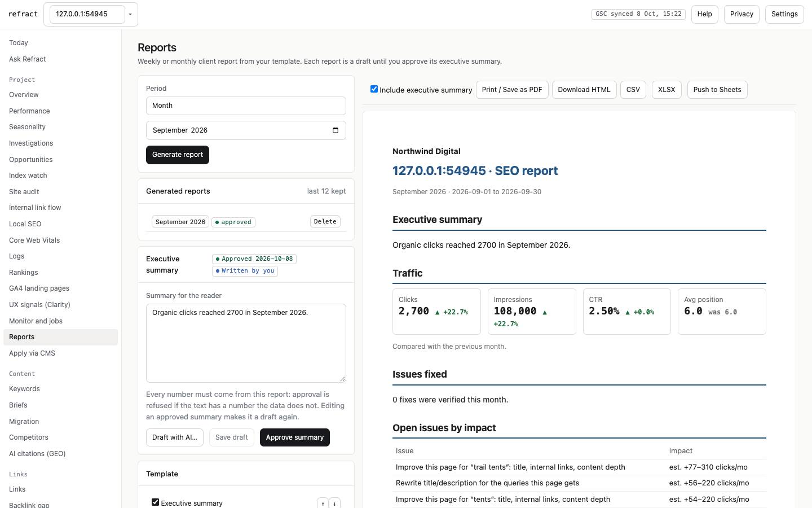Open the Performance section
Viewport: 812px width, 508px height.
pos(60,111)
